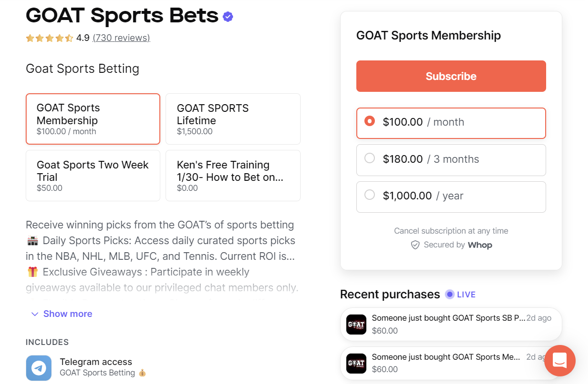
Task: Expand the description with Show more
Action: click(61, 314)
